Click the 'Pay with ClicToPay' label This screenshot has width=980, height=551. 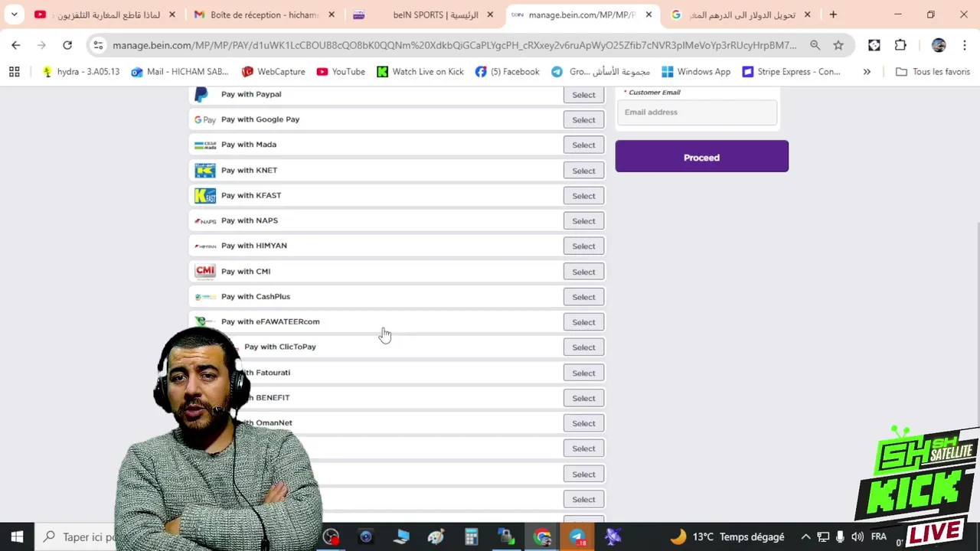(x=279, y=347)
